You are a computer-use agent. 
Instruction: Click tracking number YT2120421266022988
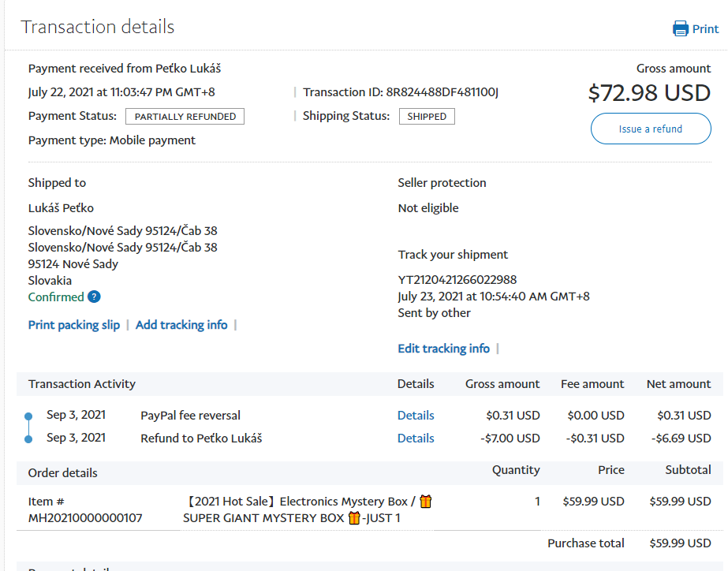click(457, 280)
